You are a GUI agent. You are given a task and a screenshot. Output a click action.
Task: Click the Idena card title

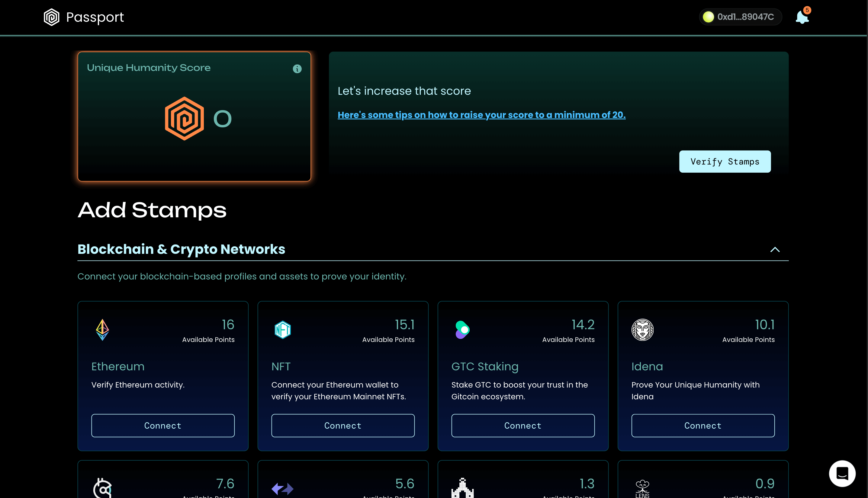click(647, 366)
